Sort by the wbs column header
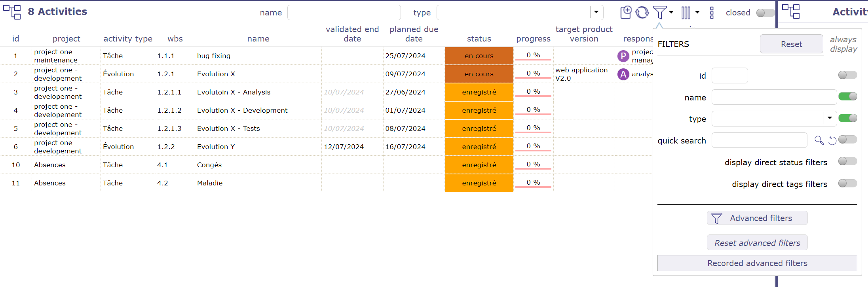The image size is (868, 287). click(175, 39)
